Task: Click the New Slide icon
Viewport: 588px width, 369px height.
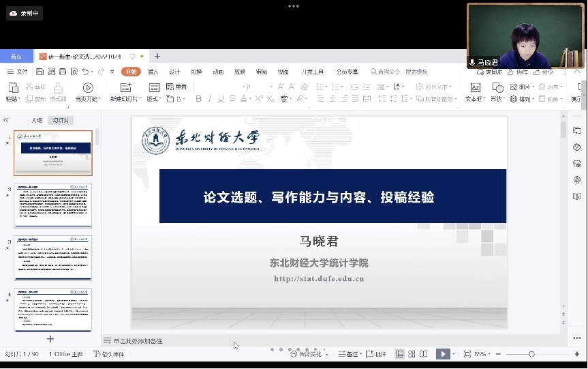Action: pos(125,87)
